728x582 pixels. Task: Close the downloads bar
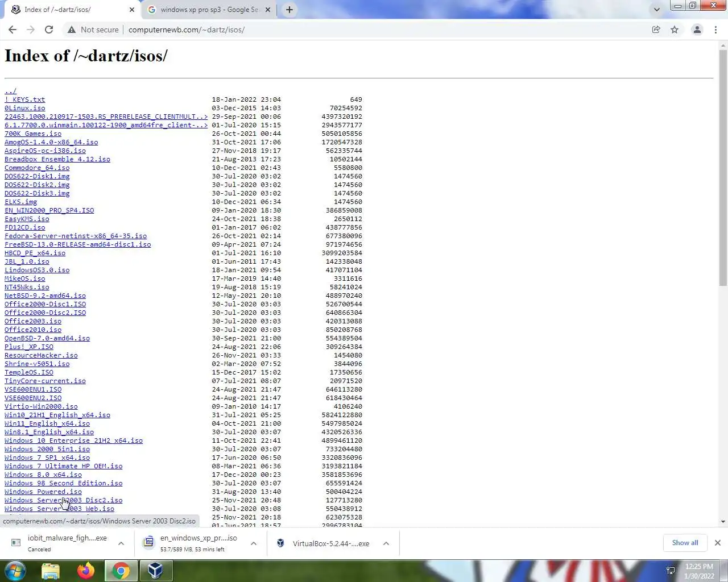pyautogui.click(x=718, y=543)
